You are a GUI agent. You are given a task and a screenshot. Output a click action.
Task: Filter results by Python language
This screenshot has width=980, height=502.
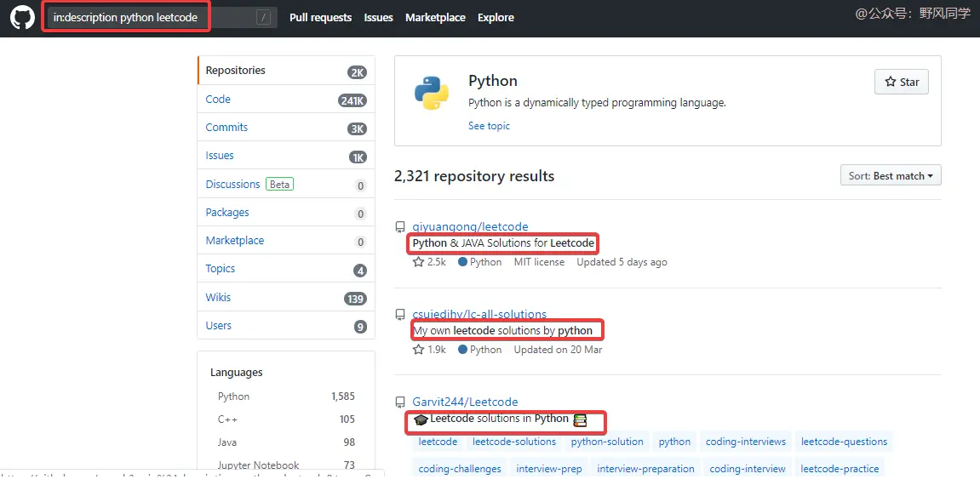[233, 396]
